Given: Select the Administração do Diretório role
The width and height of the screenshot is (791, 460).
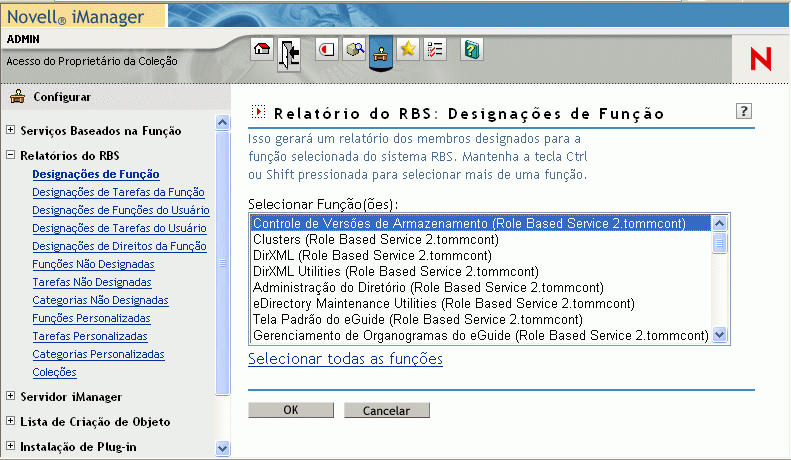Looking at the screenshot, I should click(x=481, y=288).
